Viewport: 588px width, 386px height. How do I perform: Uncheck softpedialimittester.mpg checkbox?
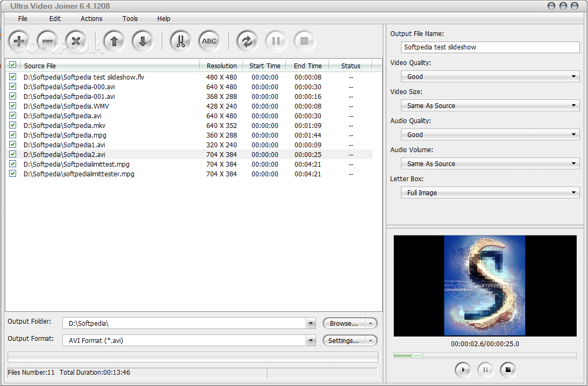[13, 174]
